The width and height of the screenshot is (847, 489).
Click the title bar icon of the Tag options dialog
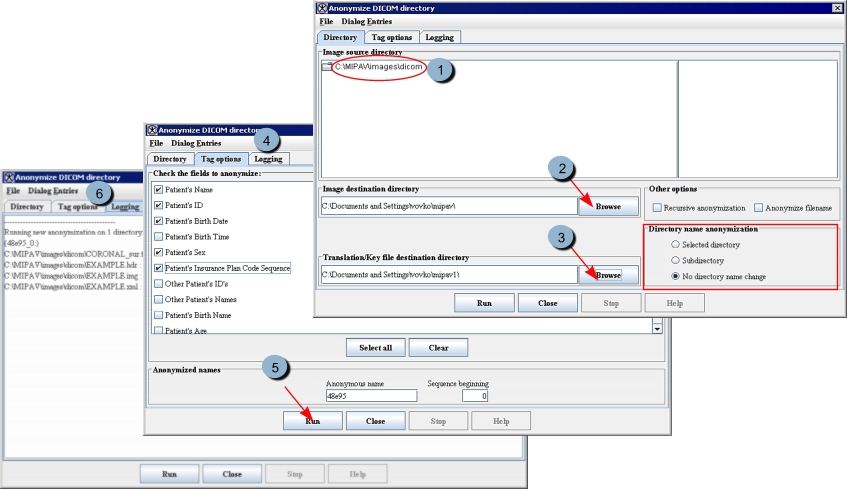[152, 130]
